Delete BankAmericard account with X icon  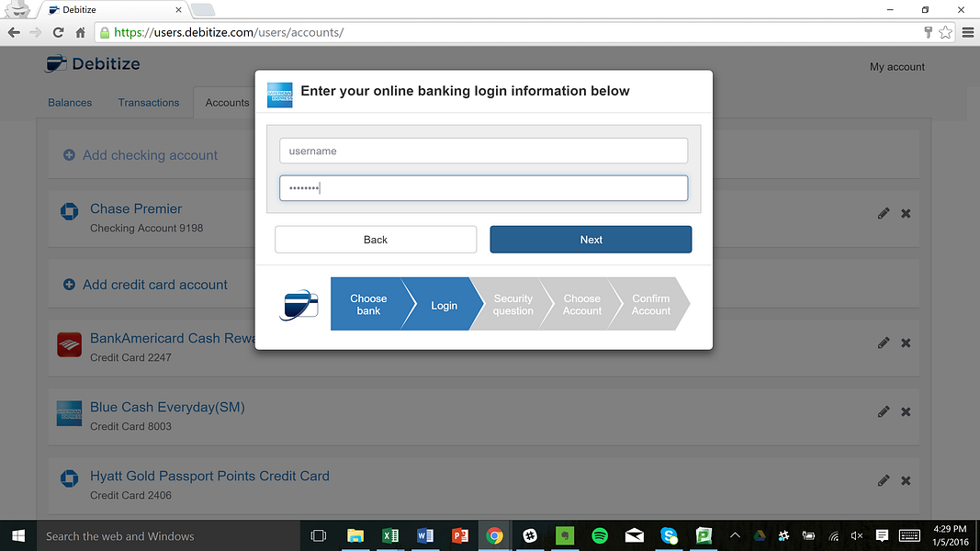coord(906,343)
